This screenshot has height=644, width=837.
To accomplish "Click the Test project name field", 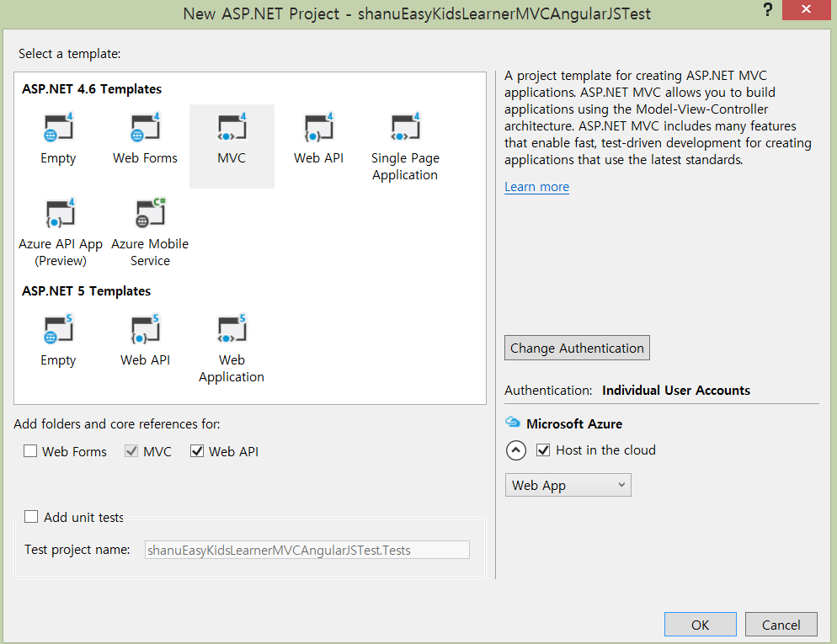I will tap(307, 550).
